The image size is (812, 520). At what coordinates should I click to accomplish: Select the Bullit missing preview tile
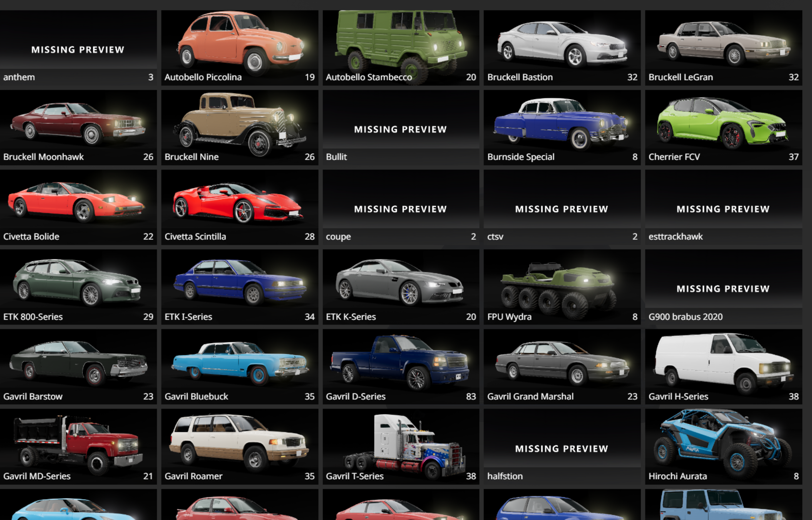tap(401, 128)
